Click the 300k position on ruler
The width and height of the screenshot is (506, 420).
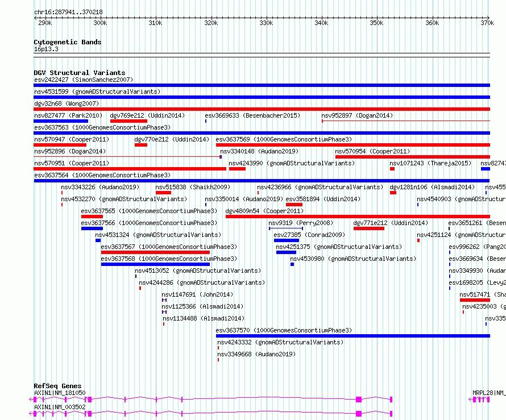pyautogui.click(x=101, y=23)
